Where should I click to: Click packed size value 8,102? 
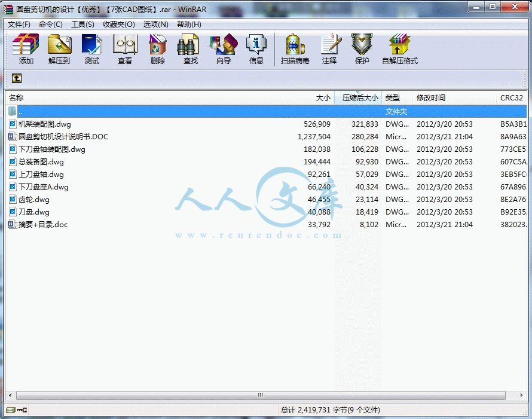369,225
